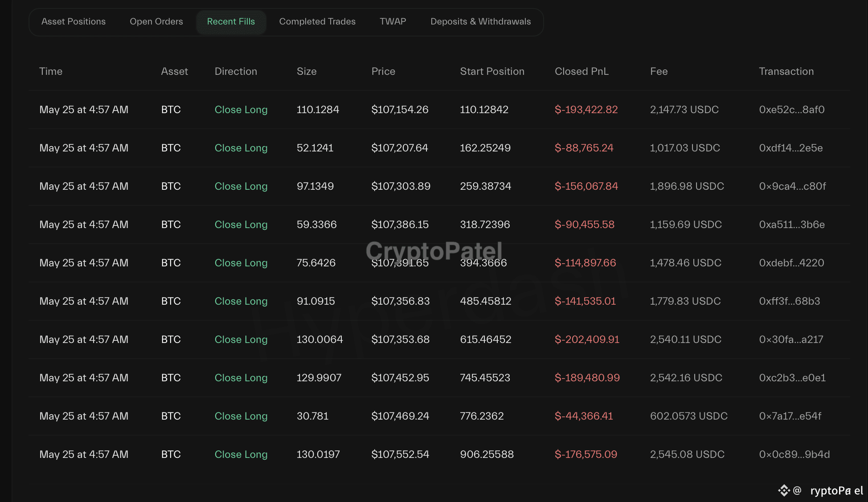Select the Recent Fills tab
868x502 pixels.
coord(231,21)
